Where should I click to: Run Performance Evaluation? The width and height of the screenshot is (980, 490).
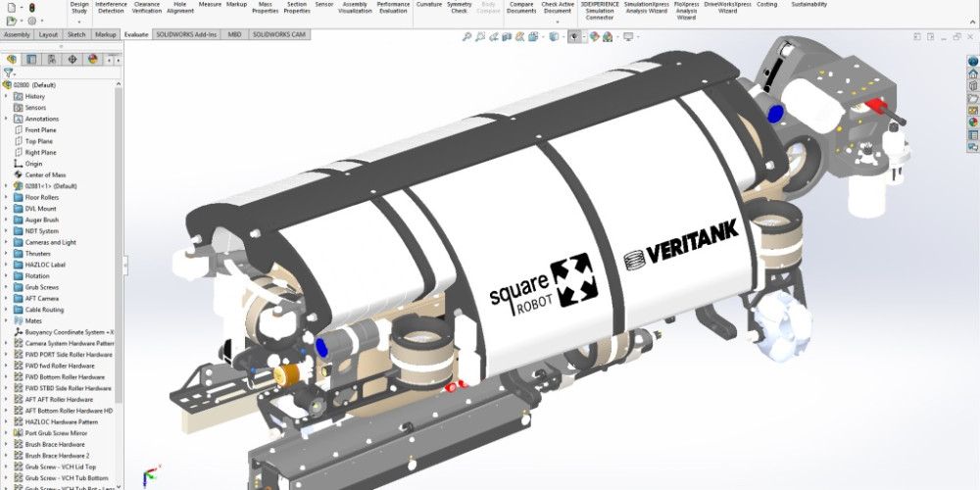click(x=393, y=8)
